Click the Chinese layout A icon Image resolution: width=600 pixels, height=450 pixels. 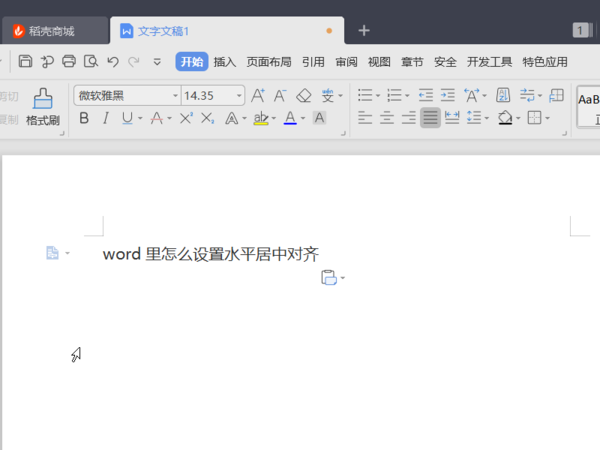pyautogui.click(x=471, y=95)
